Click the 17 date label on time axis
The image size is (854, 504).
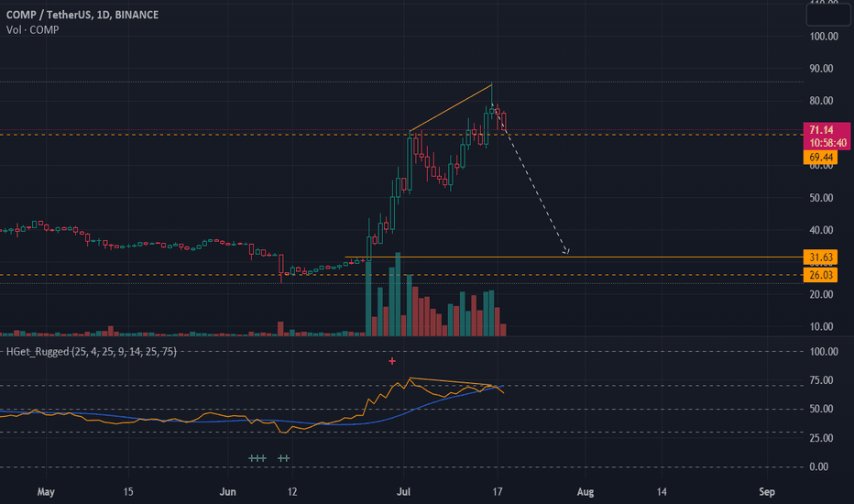point(498,492)
